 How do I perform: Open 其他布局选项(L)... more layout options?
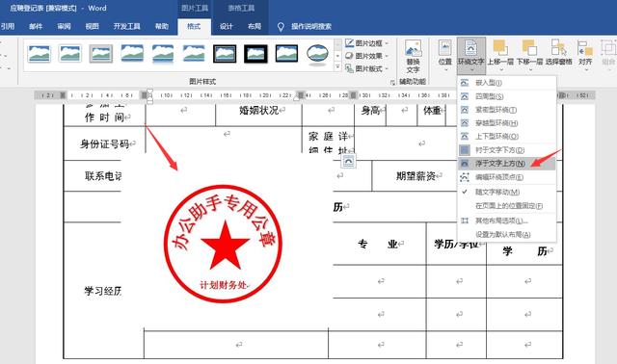coord(507,221)
